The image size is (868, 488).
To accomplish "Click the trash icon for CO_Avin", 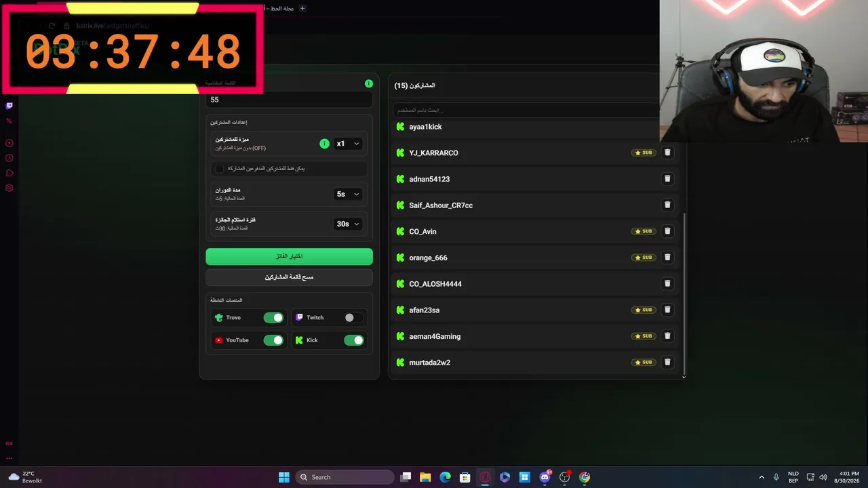I will point(667,231).
